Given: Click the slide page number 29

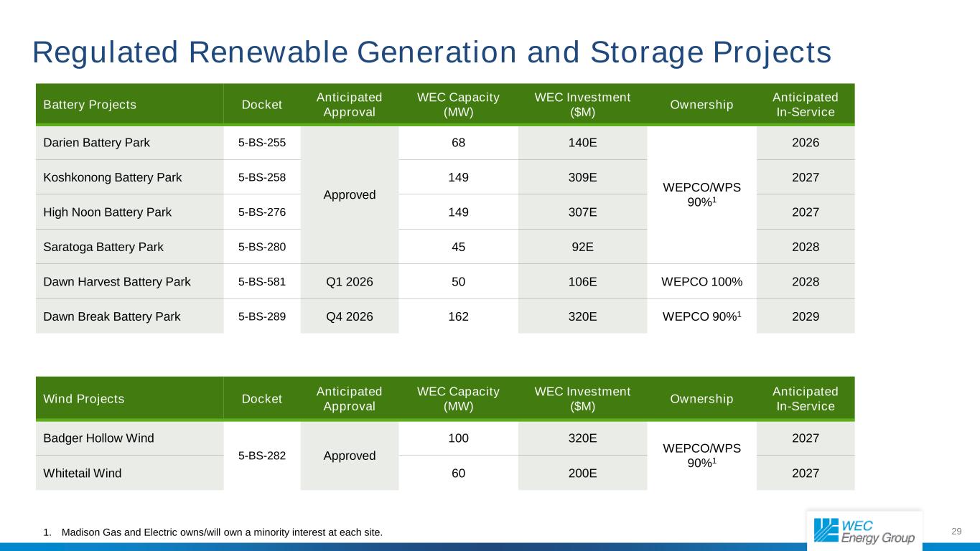Looking at the screenshot, I should [x=956, y=531].
